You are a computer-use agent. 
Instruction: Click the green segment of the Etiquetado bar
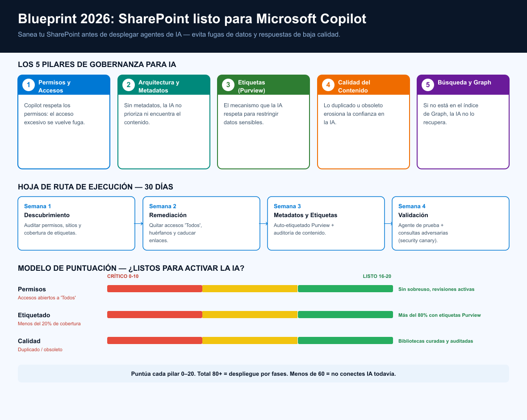[x=345, y=315]
